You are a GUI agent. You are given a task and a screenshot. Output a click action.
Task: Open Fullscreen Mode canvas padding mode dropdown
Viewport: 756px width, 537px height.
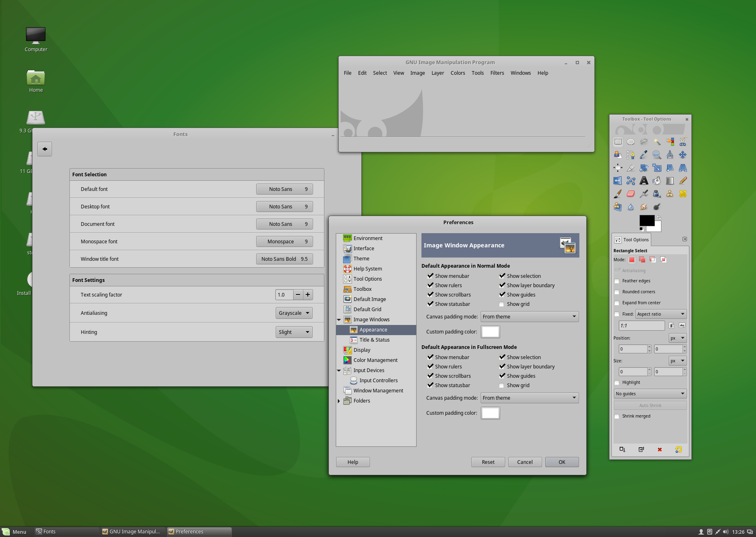(530, 398)
